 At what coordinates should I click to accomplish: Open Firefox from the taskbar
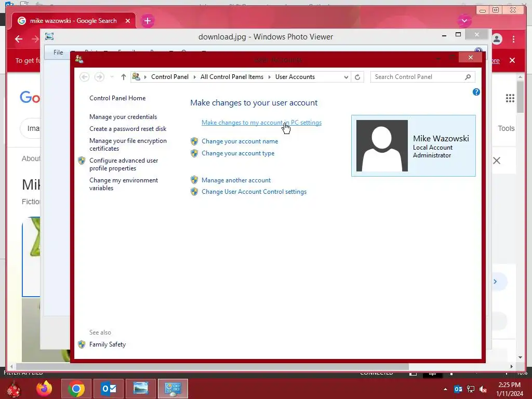45,389
